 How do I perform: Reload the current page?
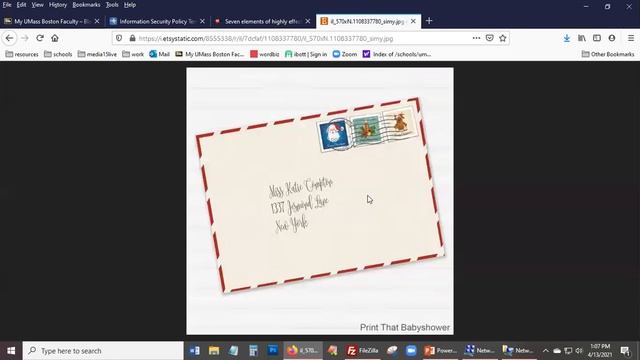40,38
